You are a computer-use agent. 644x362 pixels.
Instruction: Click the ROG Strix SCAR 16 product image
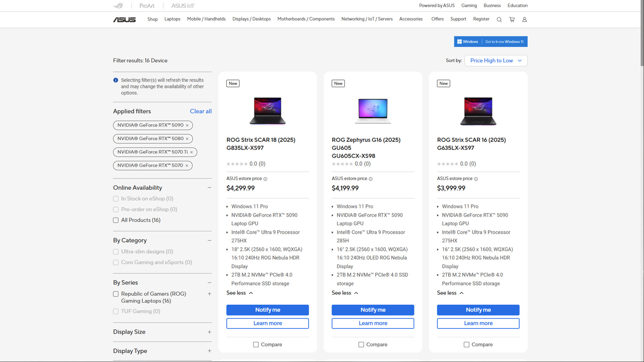(478, 111)
